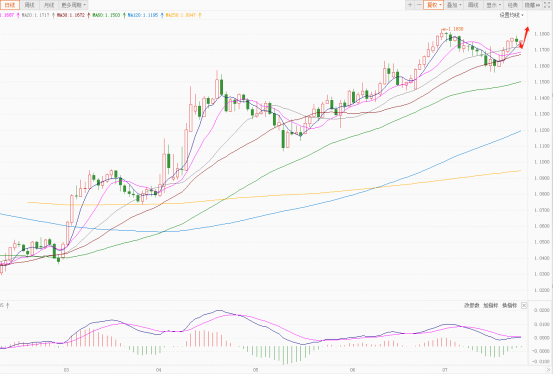Click 隐藏 to hide the side panel
554x374 pixels.
pyautogui.click(x=532, y=5)
